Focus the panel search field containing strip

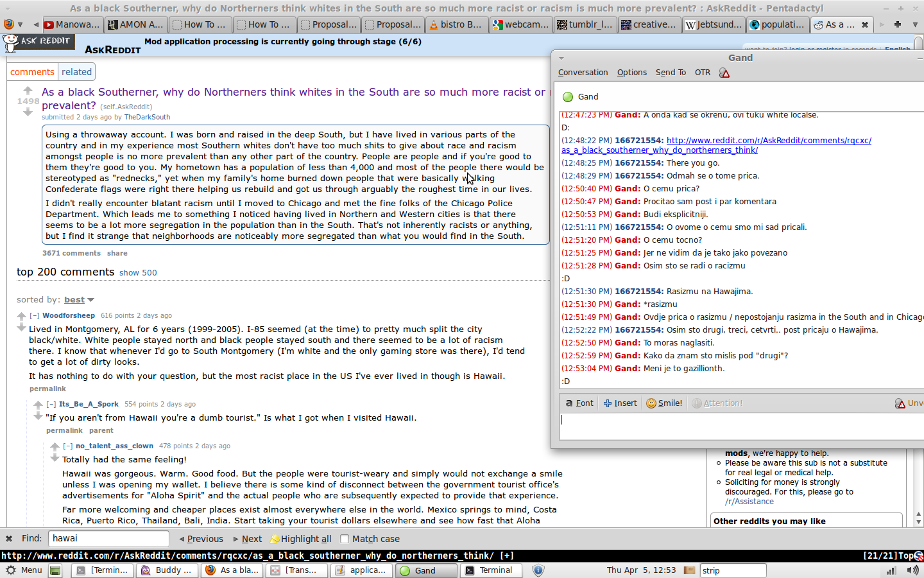[733, 570]
